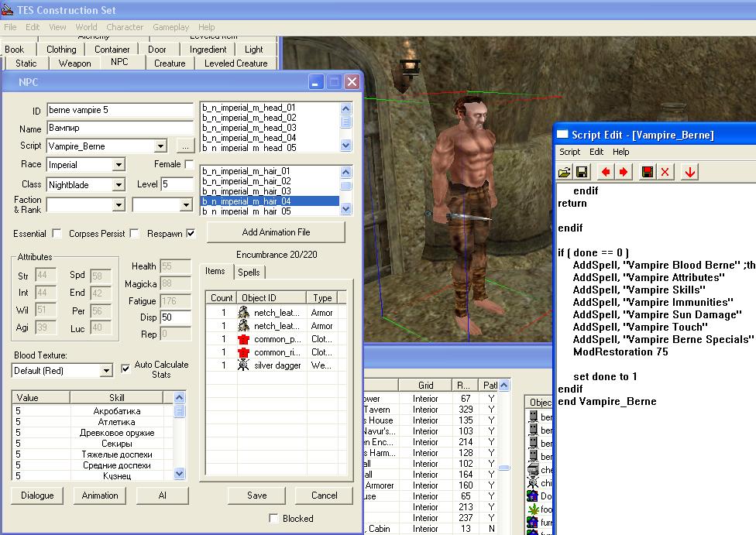Open the World menu
The height and width of the screenshot is (535, 756).
pos(86,27)
